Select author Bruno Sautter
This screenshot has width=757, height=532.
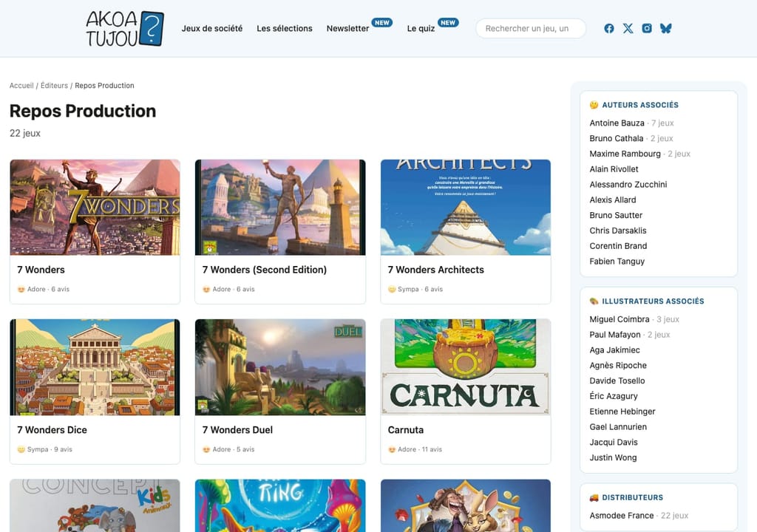tap(616, 215)
